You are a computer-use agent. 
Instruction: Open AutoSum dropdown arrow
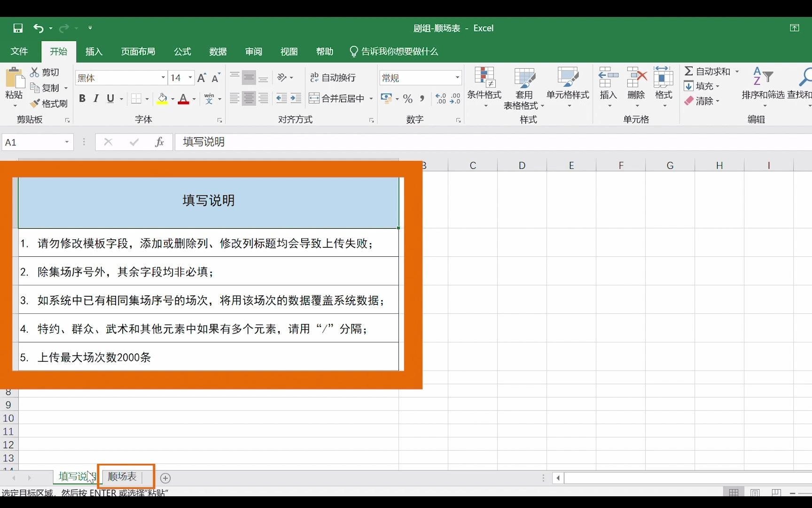[x=737, y=71]
